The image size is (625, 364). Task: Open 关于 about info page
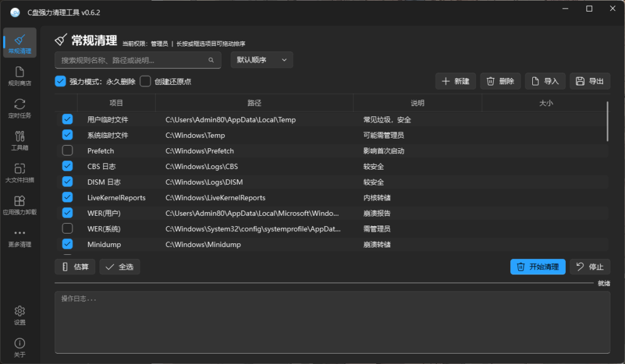pos(20,348)
